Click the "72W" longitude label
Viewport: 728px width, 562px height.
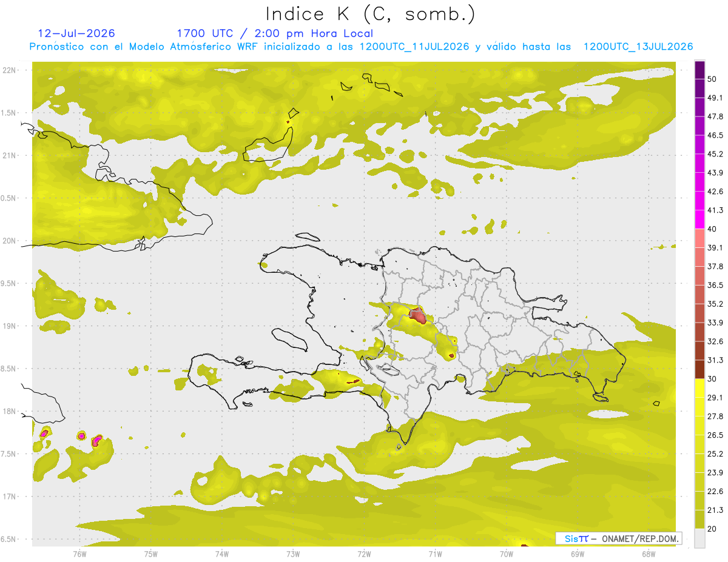click(364, 554)
